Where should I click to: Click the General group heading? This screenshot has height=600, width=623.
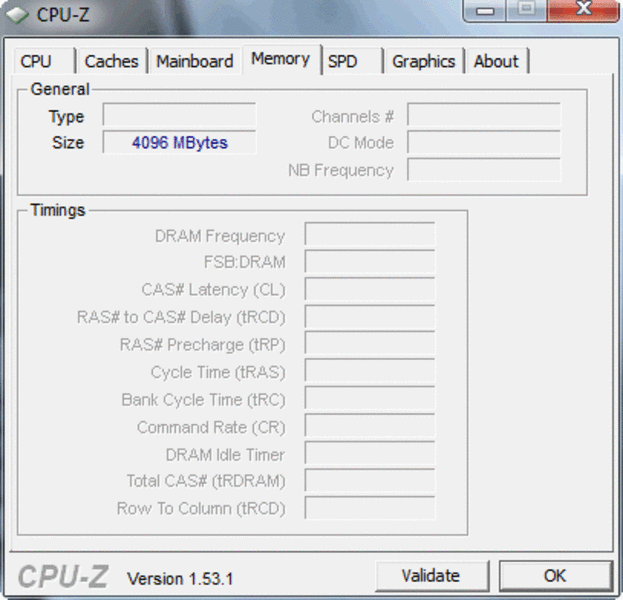click(x=60, y=89)
